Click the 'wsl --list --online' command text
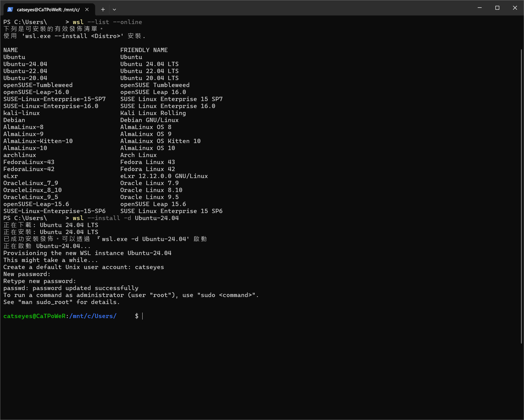This screenshot has height=420, width=524. point(107,22)
